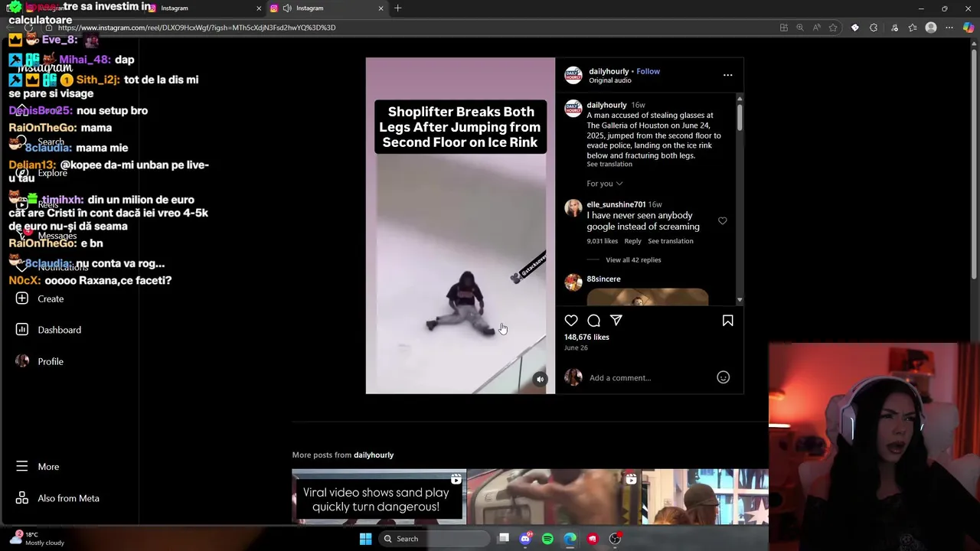980x551 pixels.
Task: Expand View all 42 replies
Action: (633, 260)
